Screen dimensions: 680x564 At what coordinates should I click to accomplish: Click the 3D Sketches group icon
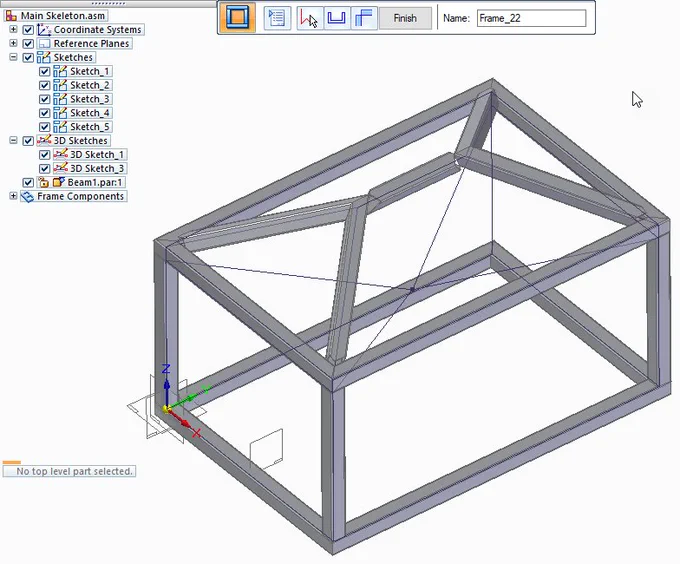pos(44,140)
